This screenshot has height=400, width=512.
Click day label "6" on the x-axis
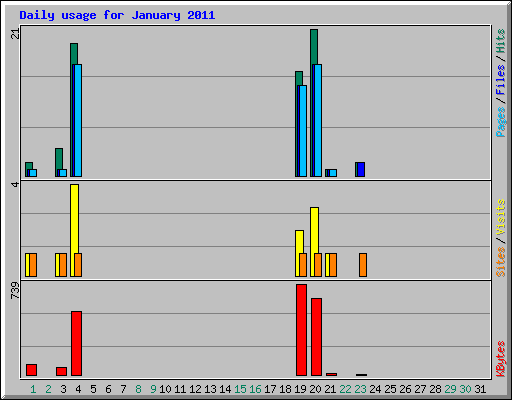(108, 389)
